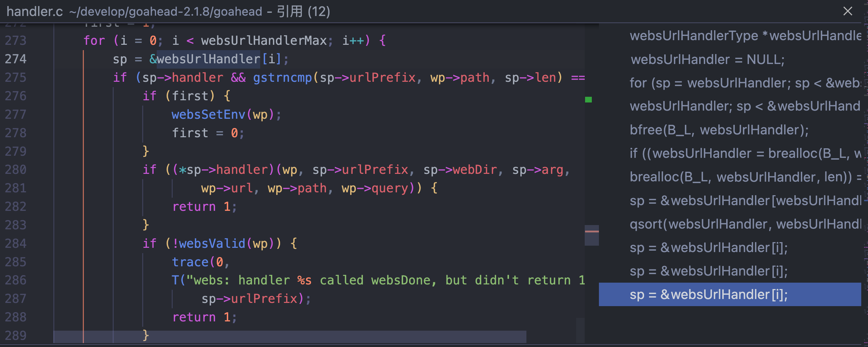Close the references peek view

848,11
